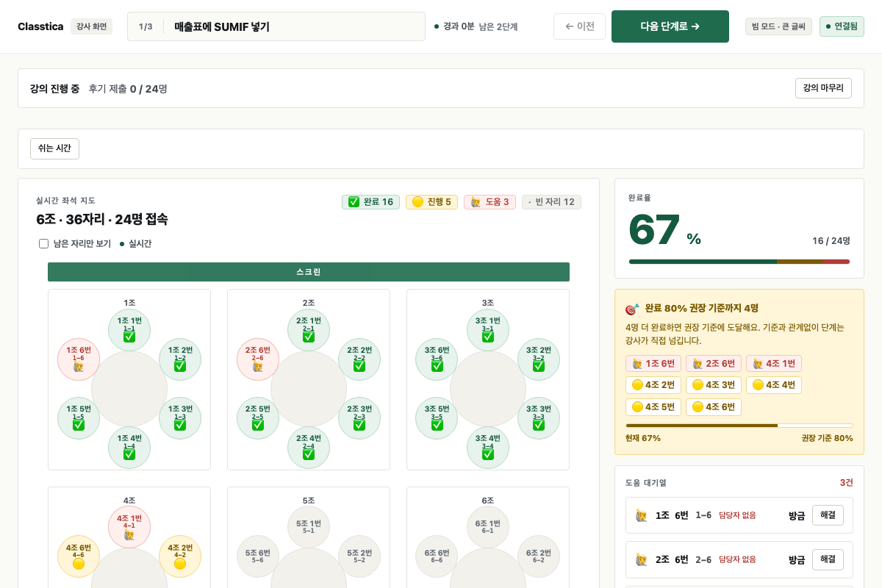Viewport: 882px width, 588px height.
Task: Go back with the 이전 button
Action: 579,26
